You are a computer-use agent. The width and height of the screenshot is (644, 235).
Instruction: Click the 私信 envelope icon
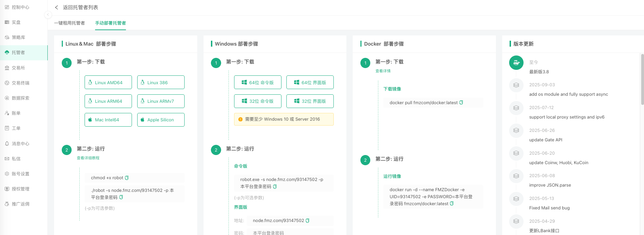coord(7,159)
